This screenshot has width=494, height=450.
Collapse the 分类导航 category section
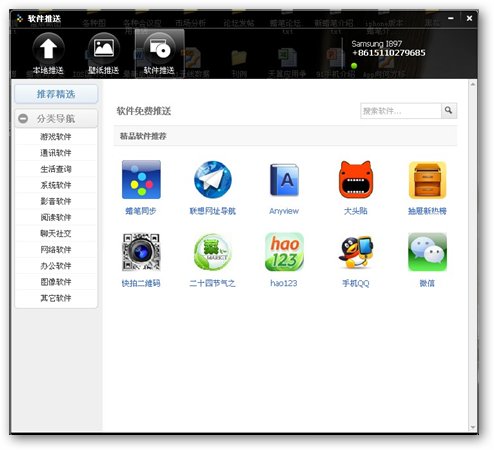click(x=23, y=118)
